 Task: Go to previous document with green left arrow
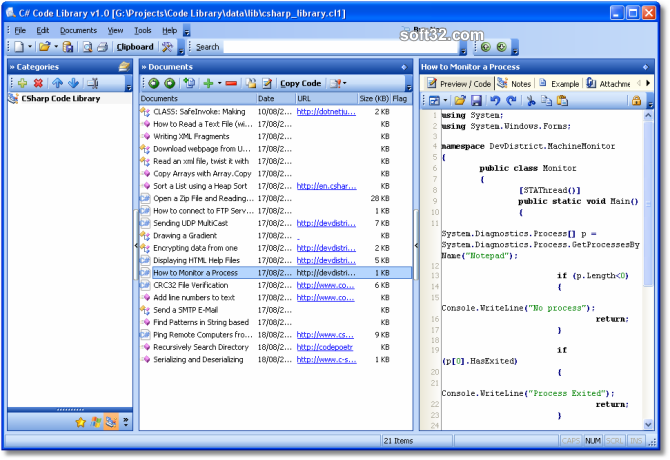(x=154, y=83)
